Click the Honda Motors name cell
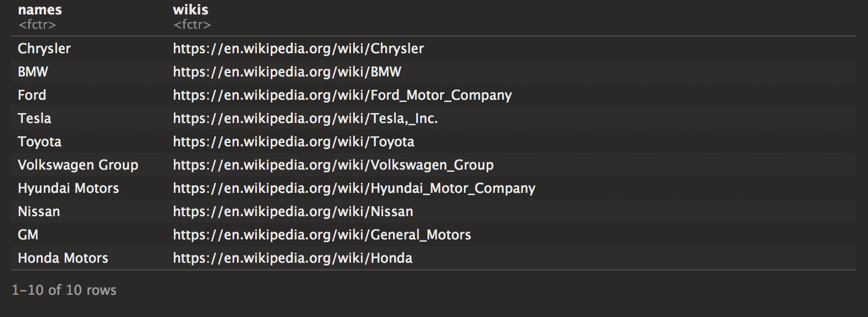This screenshot has height=317, width=868. (x=63, y=258)
